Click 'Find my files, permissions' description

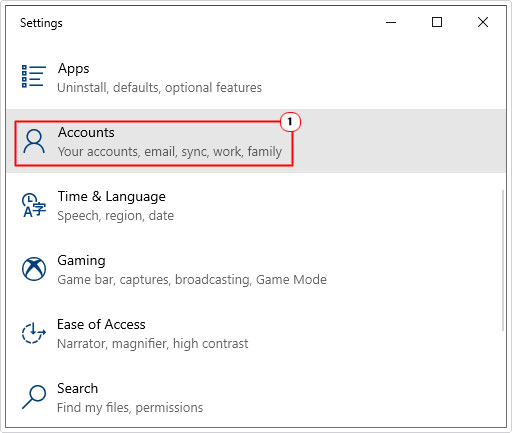[x=130, y=408]
